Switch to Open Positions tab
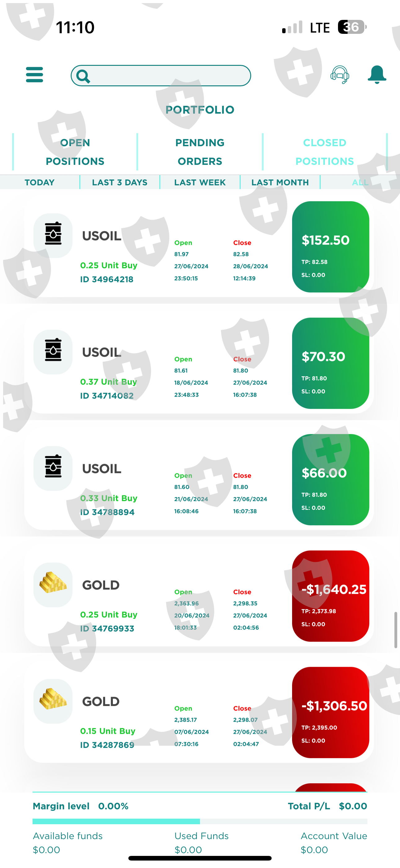Viewport: 400px width, 868px height. coord(75,152)
